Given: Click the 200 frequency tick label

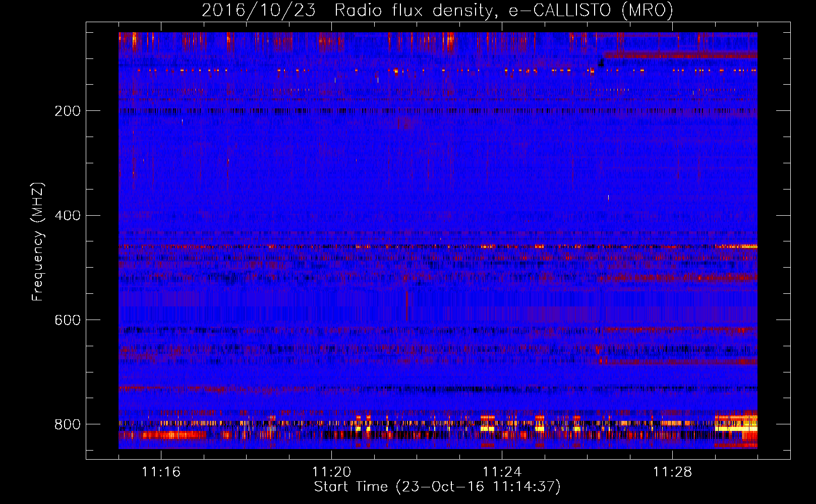Looking at the screenshot, I should [x=68, y=111].
